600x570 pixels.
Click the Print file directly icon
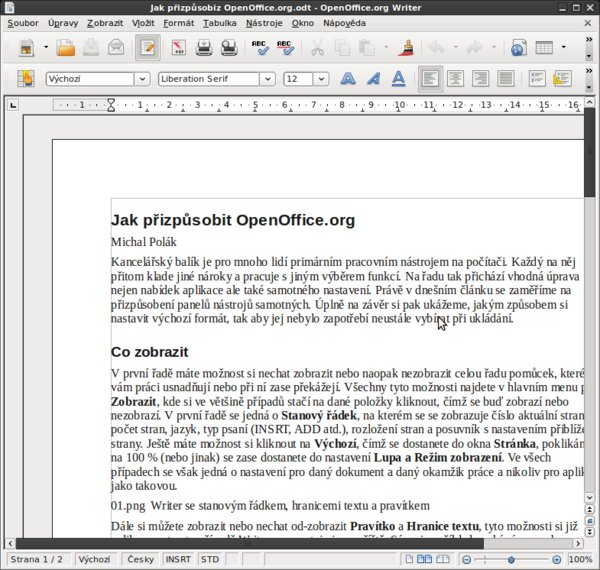204,47
